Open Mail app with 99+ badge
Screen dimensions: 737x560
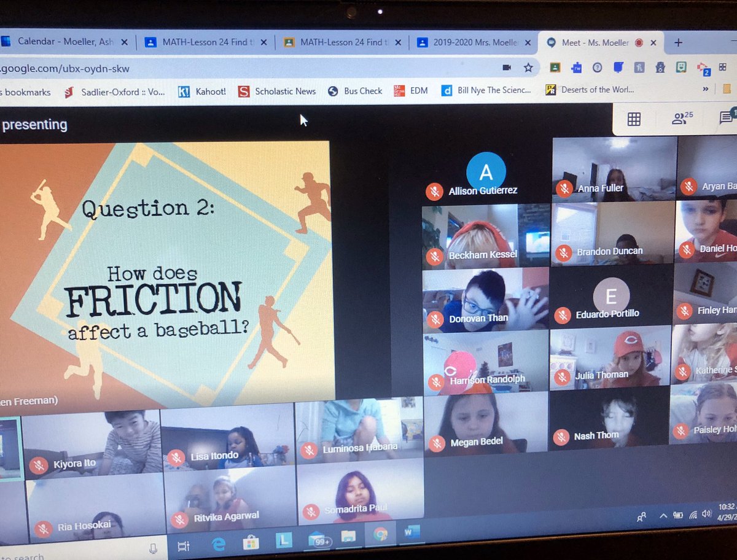[x=320, y=540]
